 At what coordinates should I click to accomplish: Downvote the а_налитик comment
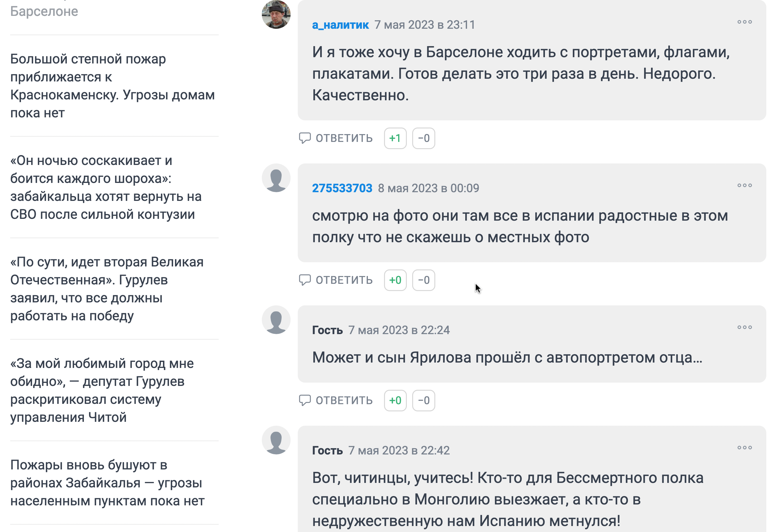point(424,138)
